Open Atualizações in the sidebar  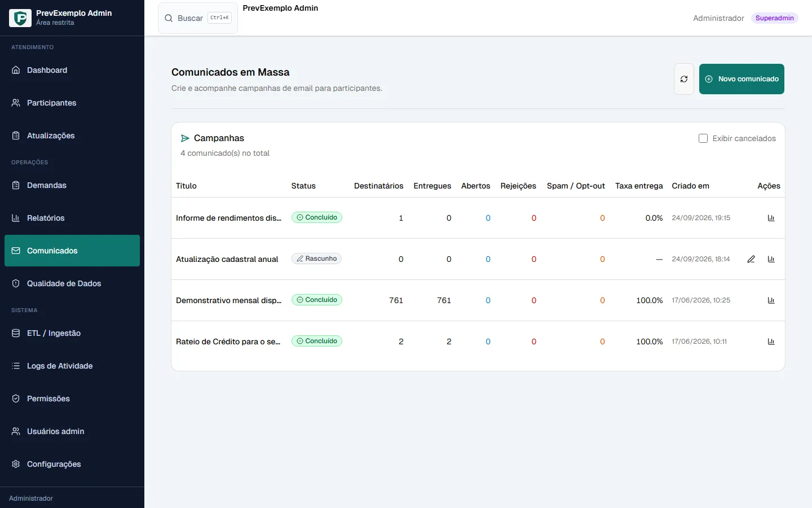coord(72,135)
